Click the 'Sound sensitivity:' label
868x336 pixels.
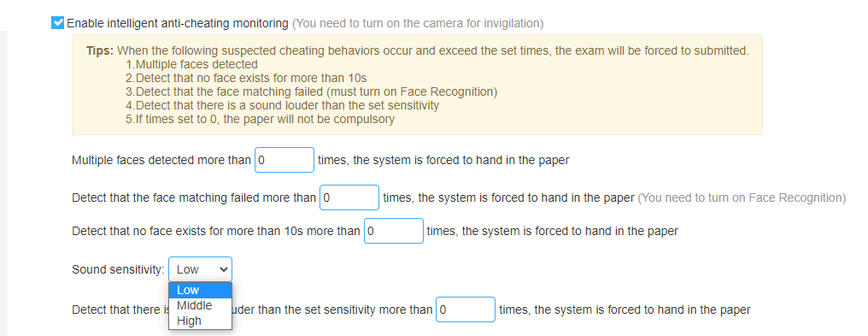point(119,269)
